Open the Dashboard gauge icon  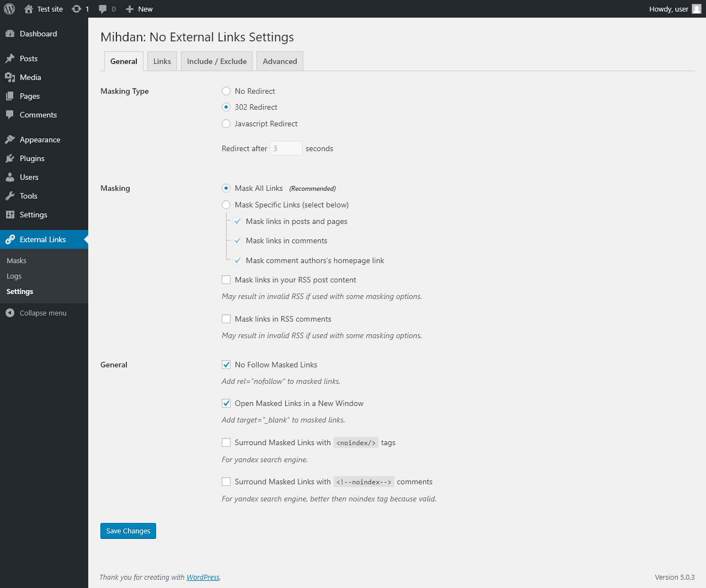coord(10,34)
